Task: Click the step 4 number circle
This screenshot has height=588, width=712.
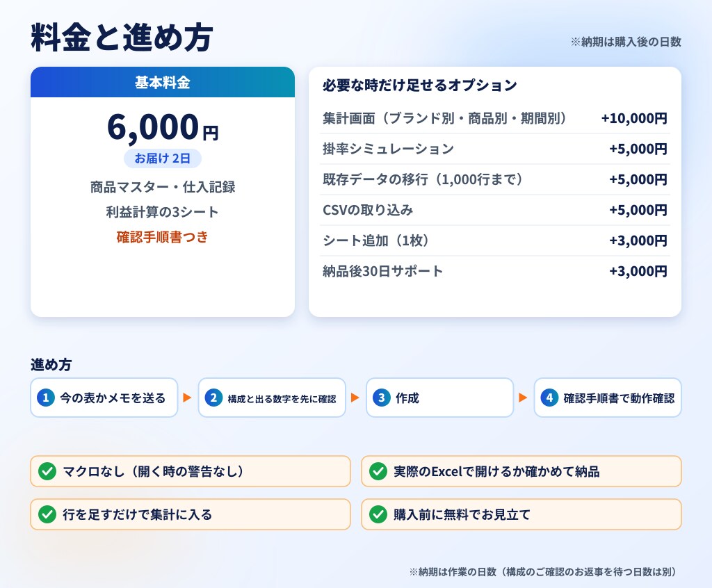Action: (549, 398)
